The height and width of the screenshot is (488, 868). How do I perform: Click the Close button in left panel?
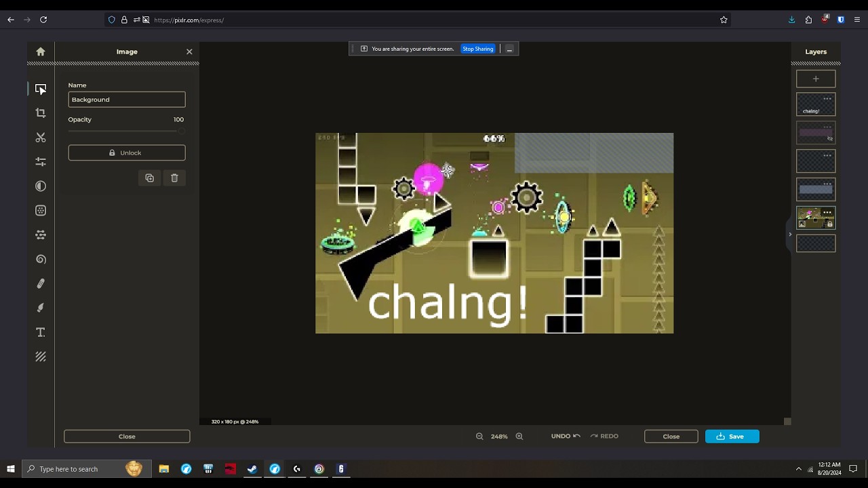127,436
